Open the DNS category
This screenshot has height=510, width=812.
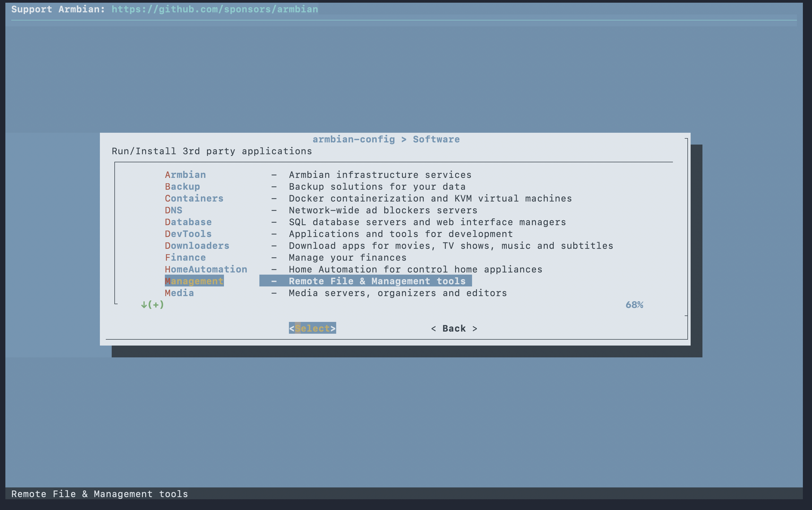[x=173, y=210]
